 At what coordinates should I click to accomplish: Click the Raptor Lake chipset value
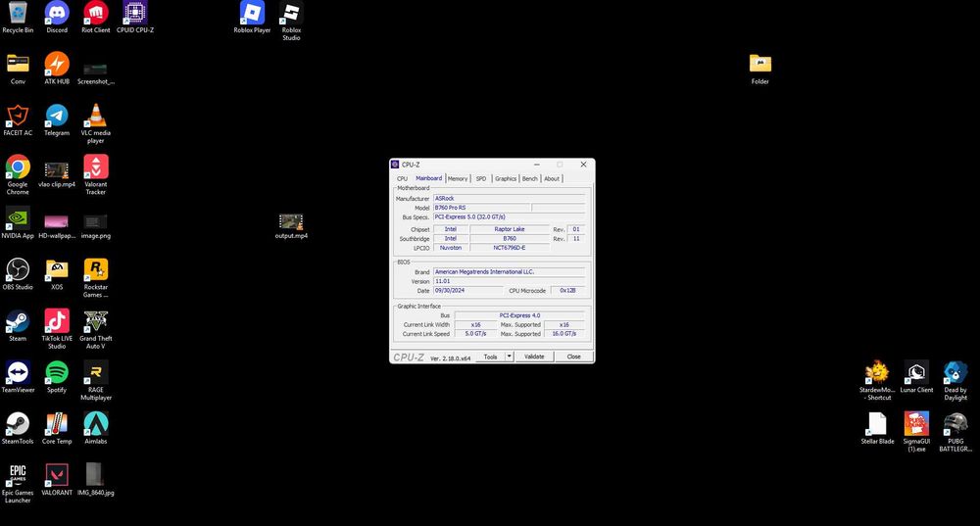point(510,229)
